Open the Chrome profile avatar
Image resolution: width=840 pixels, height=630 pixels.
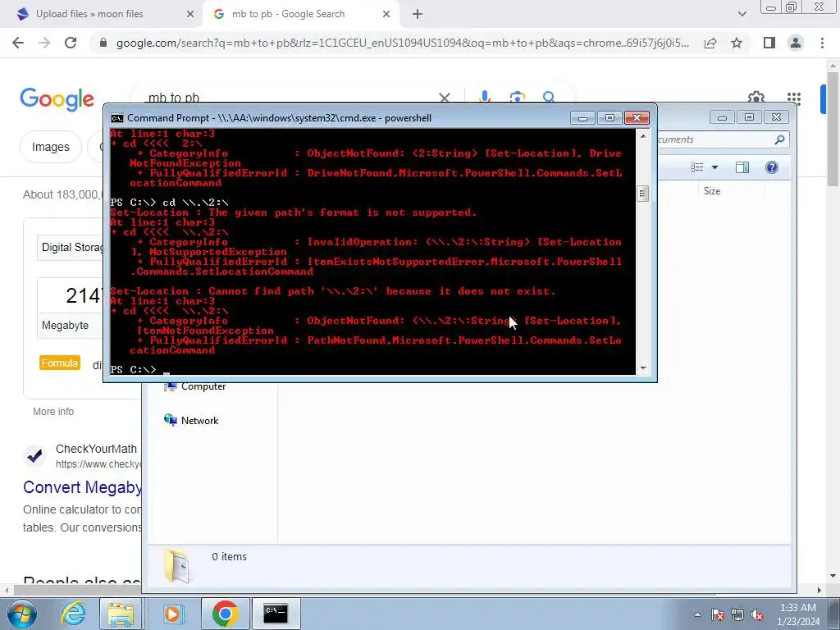pos(796,43)
